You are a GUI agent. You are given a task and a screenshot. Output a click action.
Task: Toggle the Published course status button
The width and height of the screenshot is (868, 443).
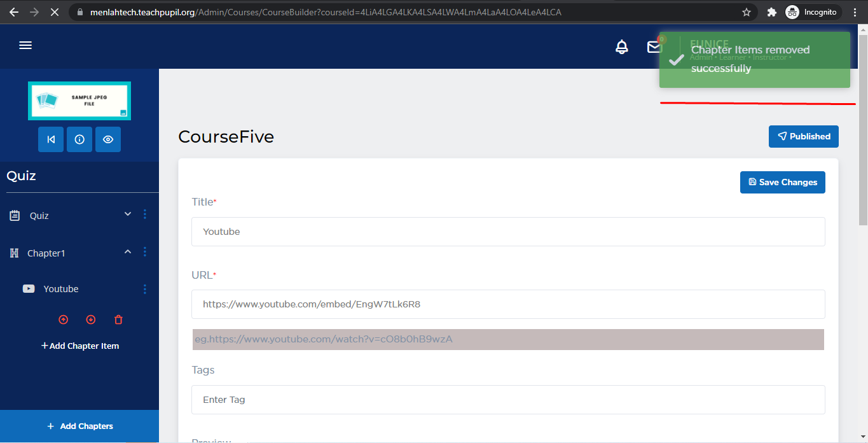[x=803, y=136]
